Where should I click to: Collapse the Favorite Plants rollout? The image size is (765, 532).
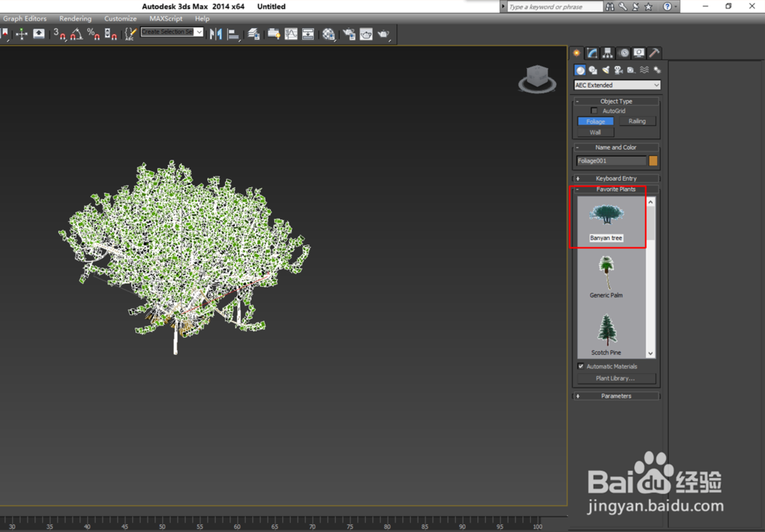(x=616, y=190)
